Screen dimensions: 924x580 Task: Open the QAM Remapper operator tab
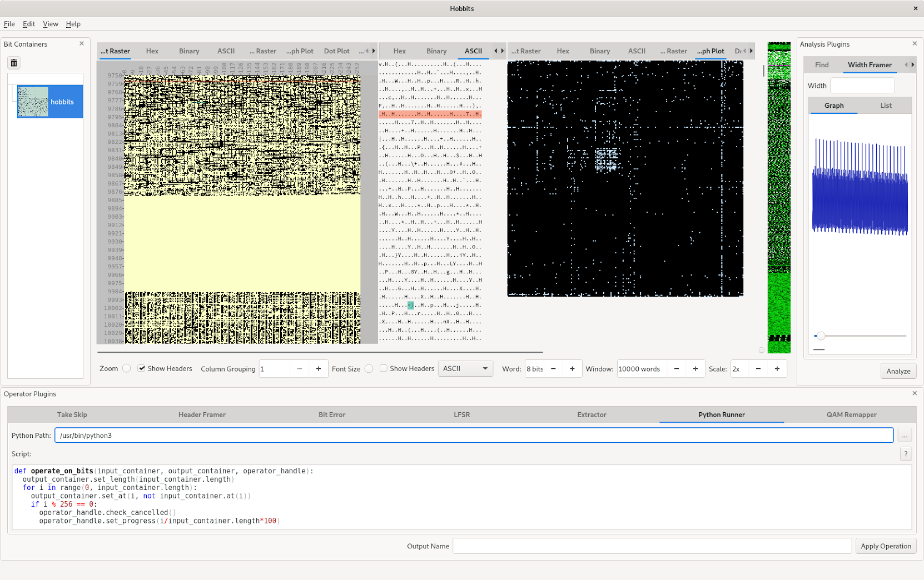(852, 415)
